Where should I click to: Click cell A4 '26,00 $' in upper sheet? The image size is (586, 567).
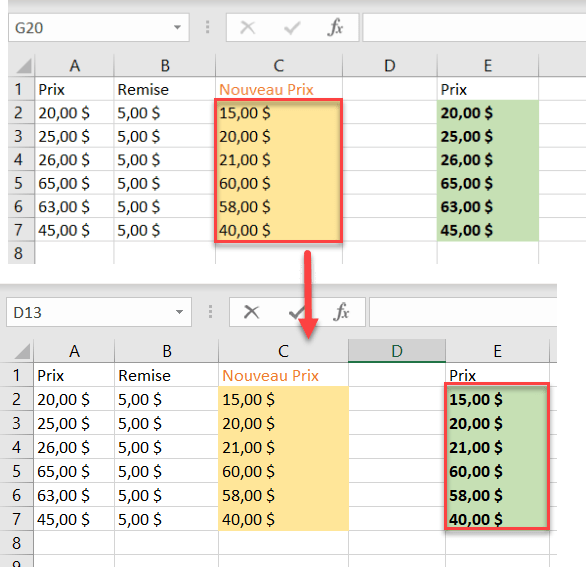coord(74,160)
